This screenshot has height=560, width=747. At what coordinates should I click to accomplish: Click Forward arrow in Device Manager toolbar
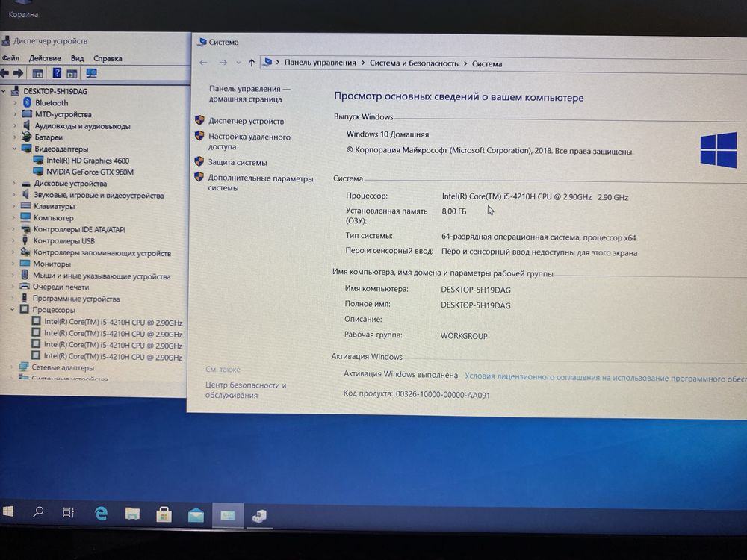pyautogui.click(x=18, y=73)
